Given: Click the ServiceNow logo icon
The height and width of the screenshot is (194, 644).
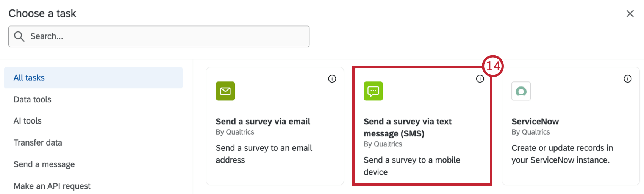Looking at the screenshot, I should [x=521, y=91].
